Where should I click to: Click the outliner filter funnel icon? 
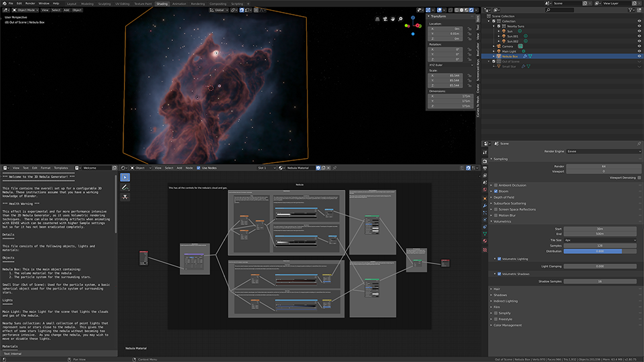629,11
